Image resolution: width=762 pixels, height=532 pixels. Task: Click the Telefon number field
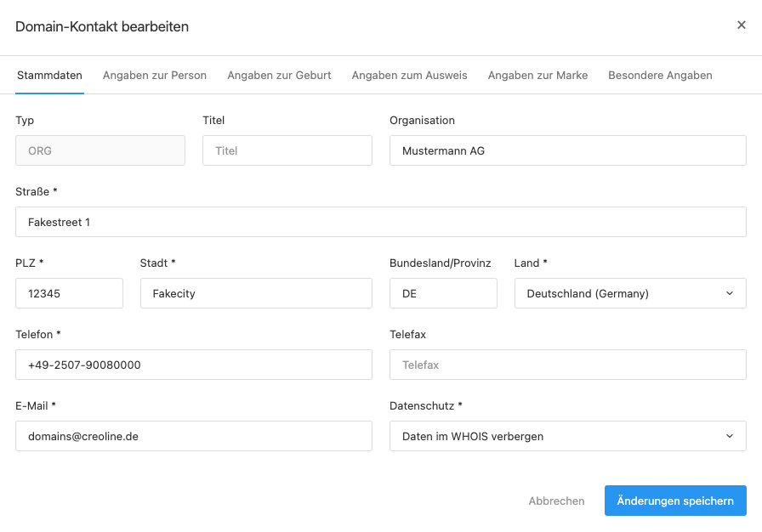click(193, 365)
